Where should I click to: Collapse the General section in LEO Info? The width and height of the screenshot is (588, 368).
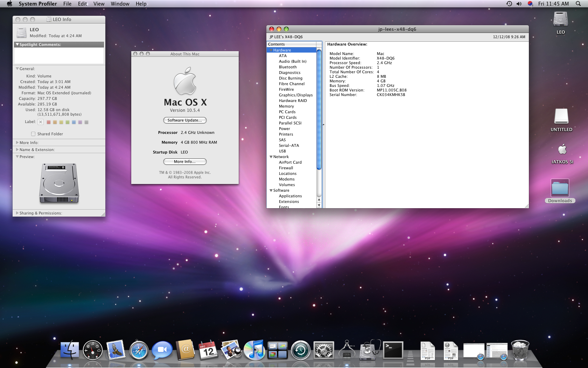17,69
